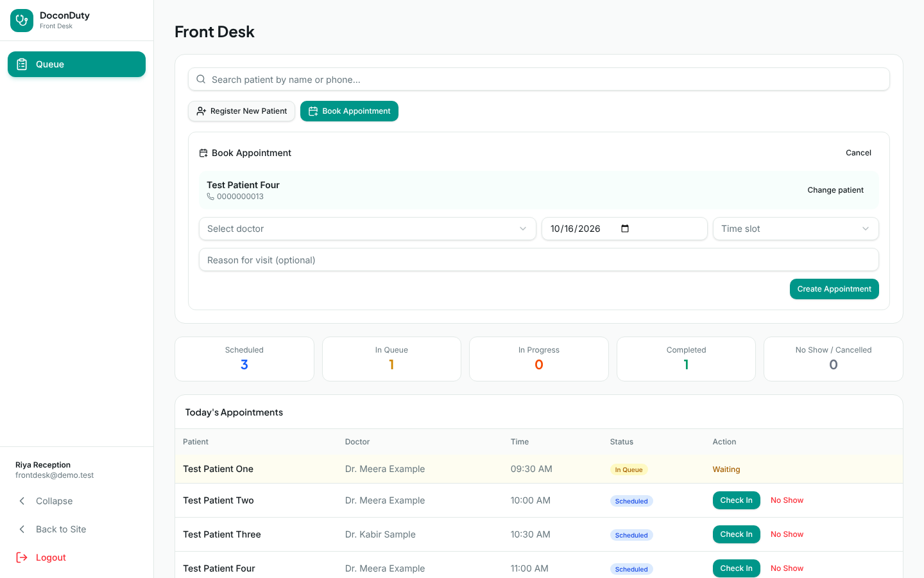Mark Test Patient Two as No Show
The width and height of the screenshot is (924, 578).
787,500
